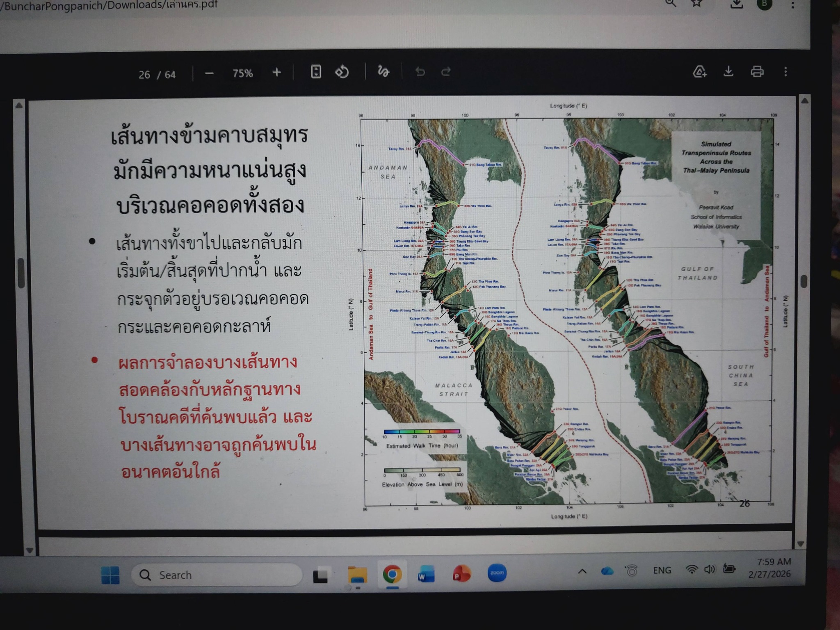Viewport: 840px width, 630px height.
Task: Save the PDF to Google Drive
Action: 700,72
